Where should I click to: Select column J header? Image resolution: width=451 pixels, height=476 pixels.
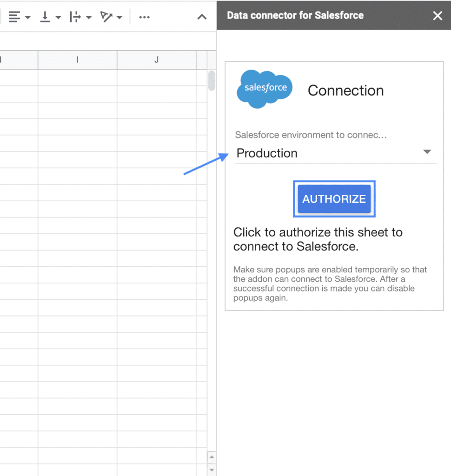[156, 60]
